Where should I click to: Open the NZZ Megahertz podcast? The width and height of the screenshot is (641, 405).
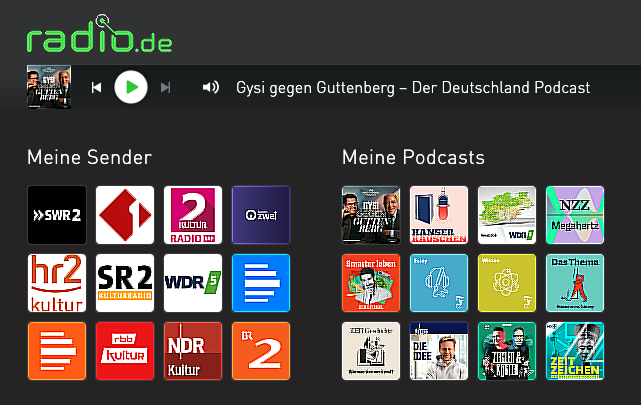(575, 215)
